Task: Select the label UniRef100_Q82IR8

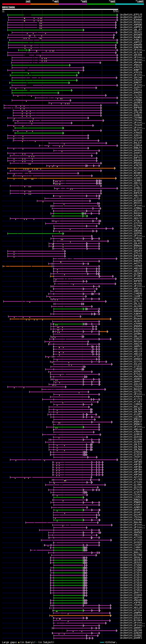Action: [x=131, y=630]
